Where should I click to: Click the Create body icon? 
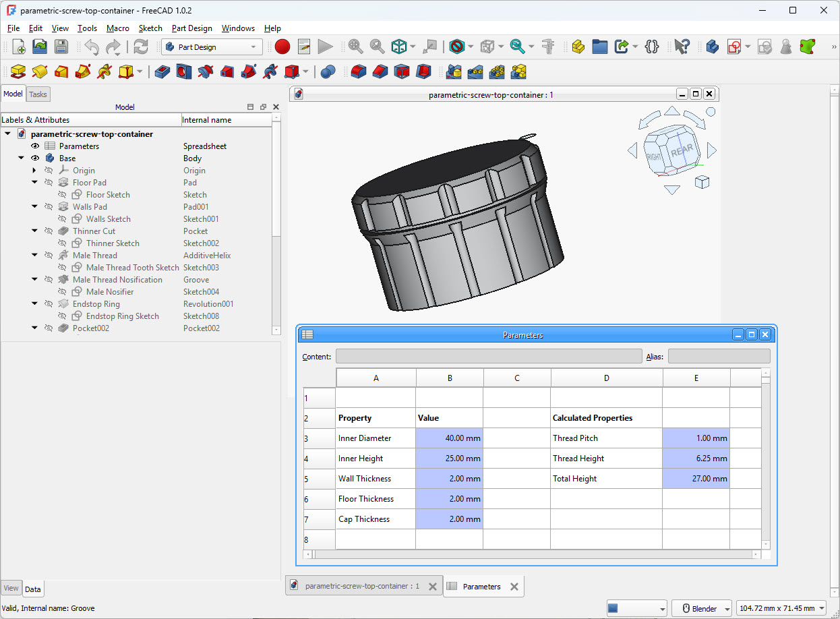pyautogui.click(x=712, y=47)
